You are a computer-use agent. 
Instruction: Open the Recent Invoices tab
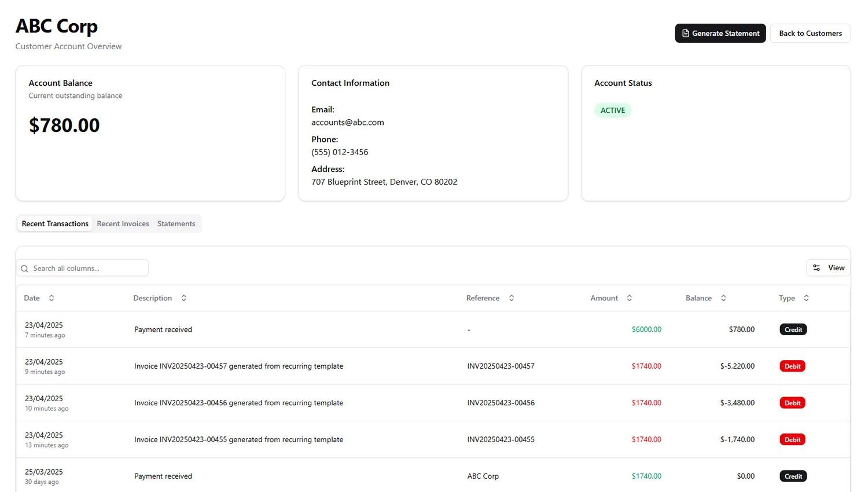pos(123,223)
